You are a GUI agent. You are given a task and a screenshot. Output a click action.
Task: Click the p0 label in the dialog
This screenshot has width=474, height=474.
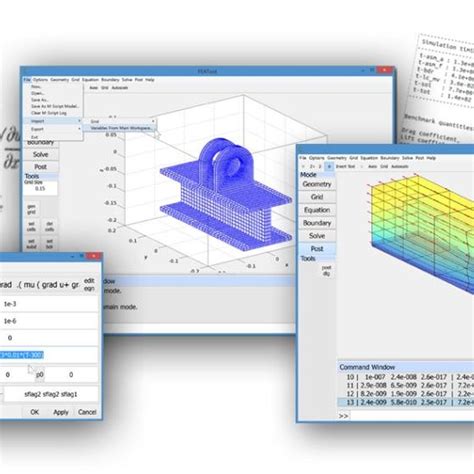coord(40,375)
